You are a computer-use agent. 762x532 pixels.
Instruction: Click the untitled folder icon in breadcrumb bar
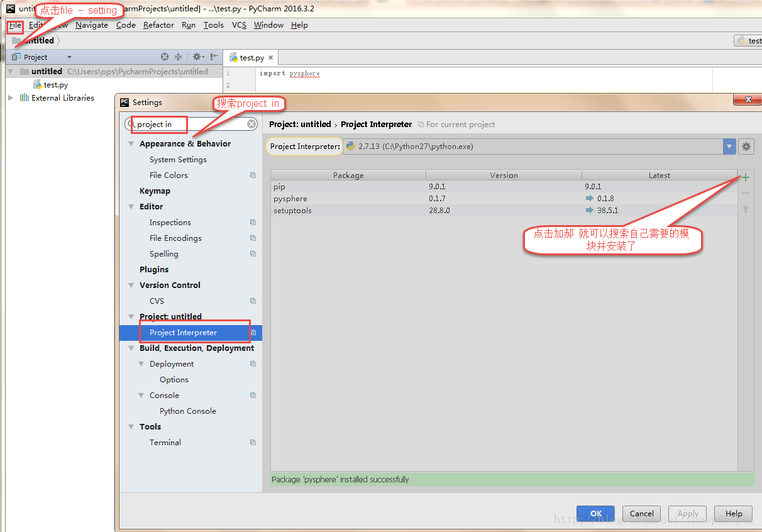pyautogui.click(x=16, y=40)
